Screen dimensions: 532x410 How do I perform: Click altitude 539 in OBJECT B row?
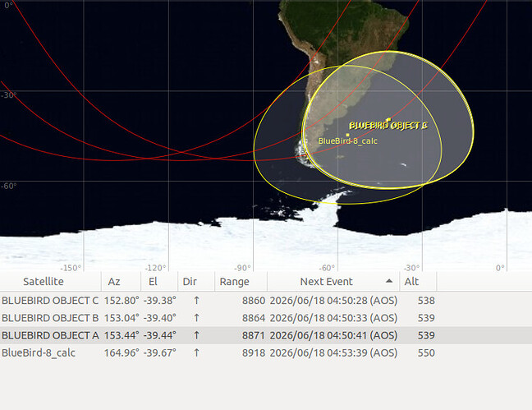coord(426,318)
